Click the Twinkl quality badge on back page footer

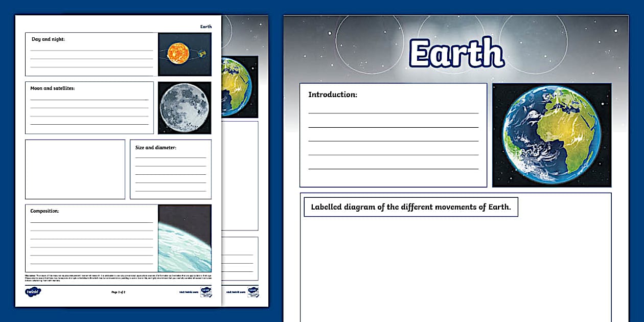point(253,292)
